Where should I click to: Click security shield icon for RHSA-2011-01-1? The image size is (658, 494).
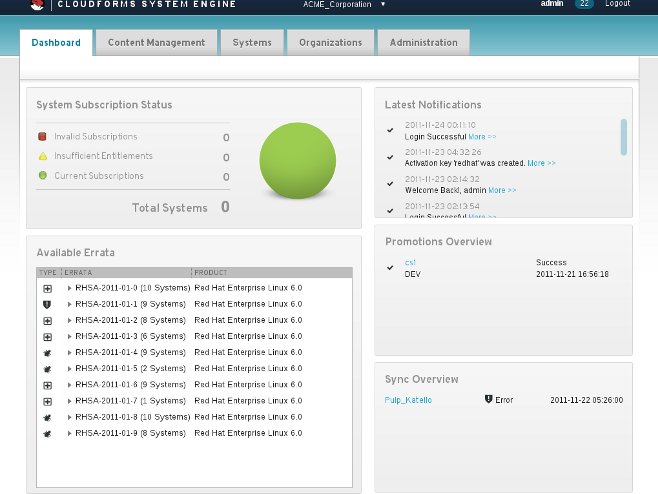coord(47,305)
